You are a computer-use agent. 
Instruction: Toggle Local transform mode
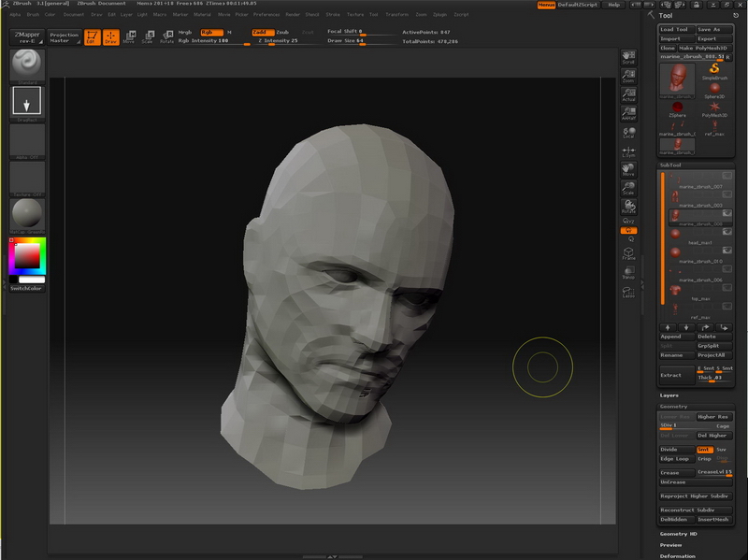click(628, 133)
